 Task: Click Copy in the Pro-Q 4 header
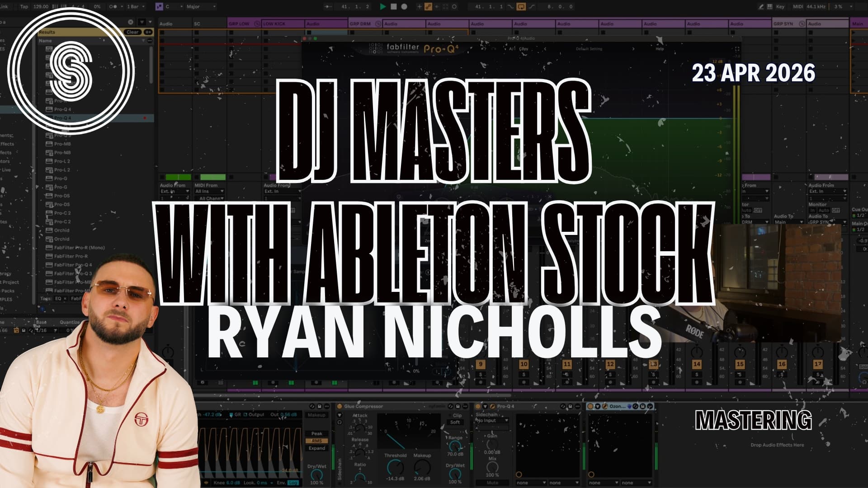click(524, 49)
